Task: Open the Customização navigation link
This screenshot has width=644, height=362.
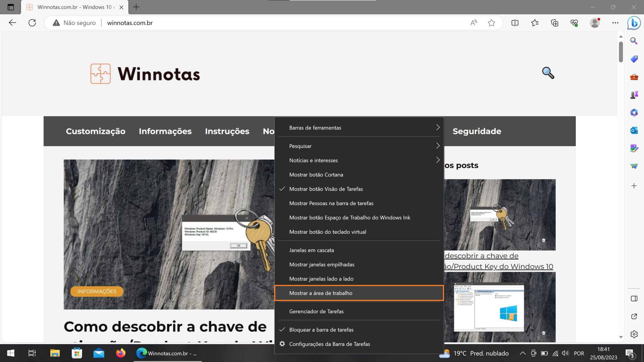Action: 95,131
